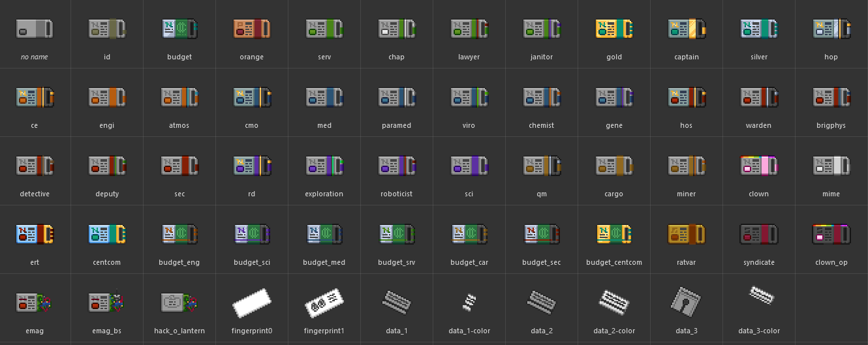Pick the 'data_3-color' overlay sprite
The height and width of the screenshot is (345, 868).
tap(762, 295)
